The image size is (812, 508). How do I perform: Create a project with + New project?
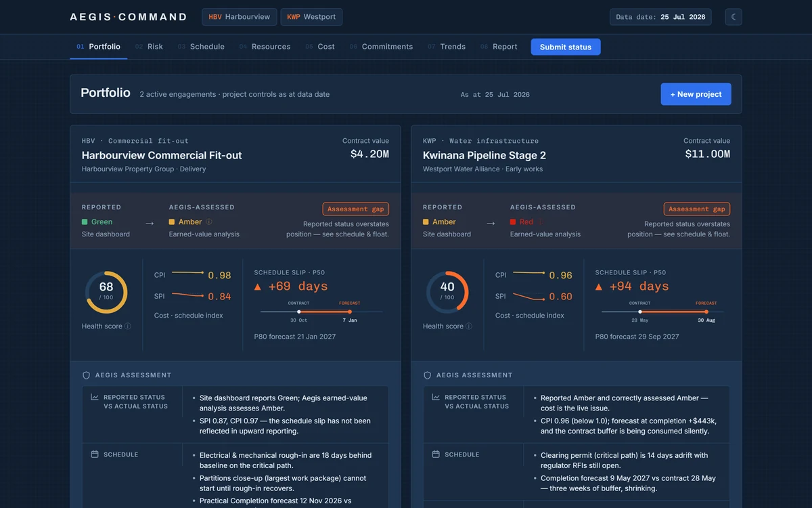point(696,94)
